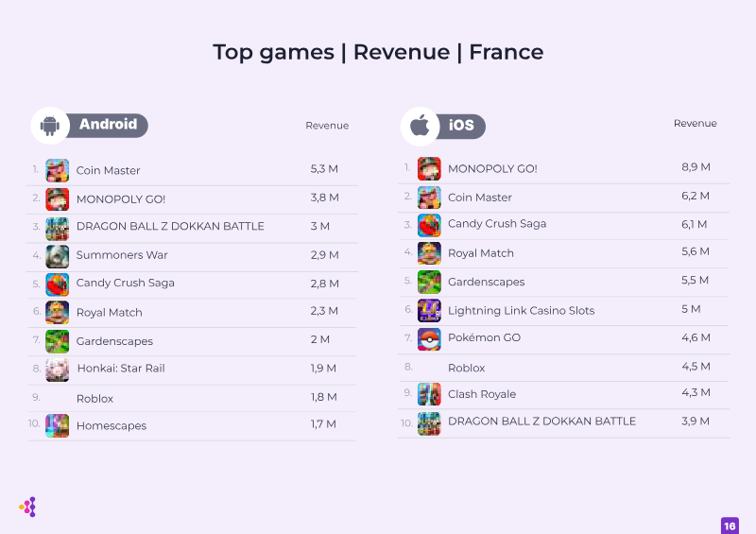Click the Coin Master icon in the Android list
Screen dimensions: 756x534
[58, 170]
